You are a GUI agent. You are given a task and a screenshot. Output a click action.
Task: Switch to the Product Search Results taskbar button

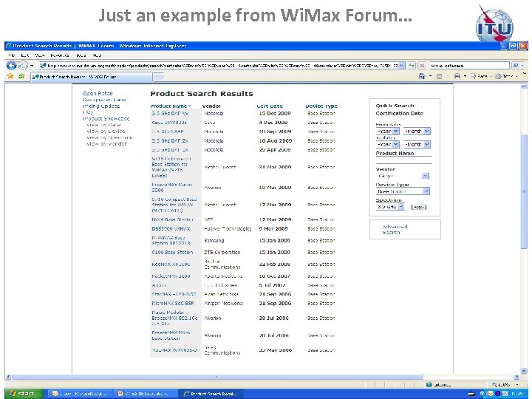[x=210, y=394]
